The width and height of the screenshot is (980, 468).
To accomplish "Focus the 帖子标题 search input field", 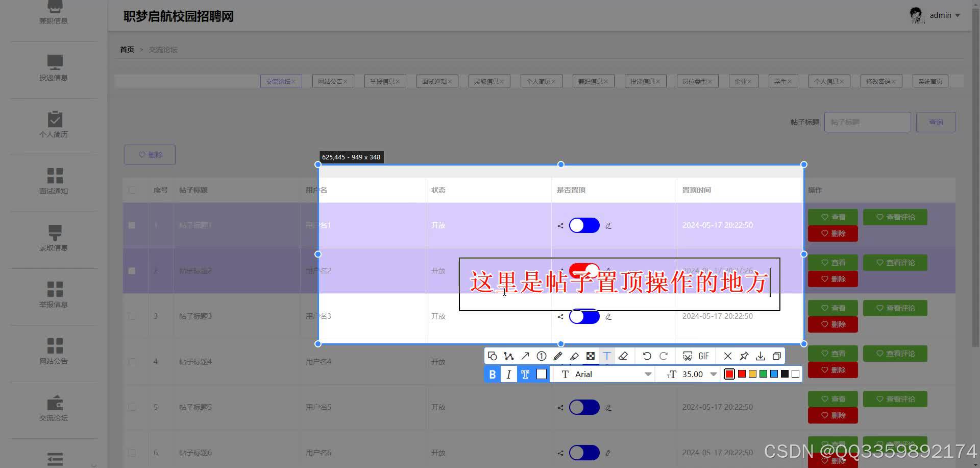I will (868, 122).
